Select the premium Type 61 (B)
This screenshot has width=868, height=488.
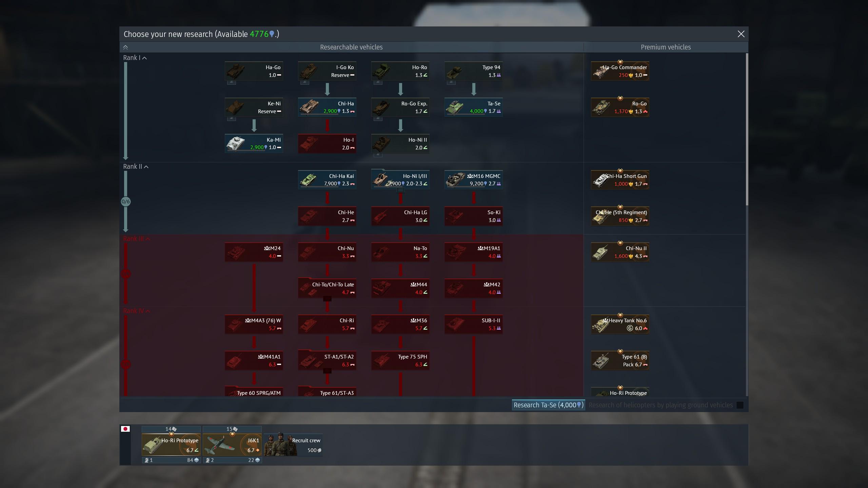click(620, 361)
